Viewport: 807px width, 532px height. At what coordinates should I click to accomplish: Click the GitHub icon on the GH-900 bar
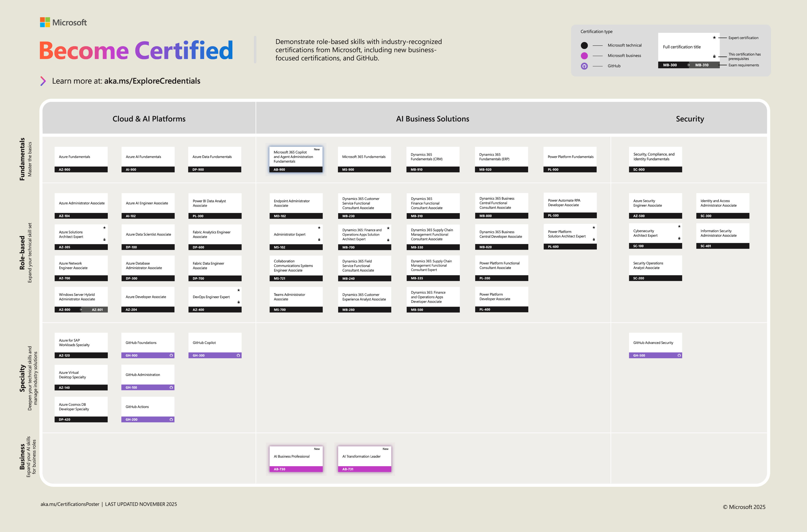coord(171,356)
